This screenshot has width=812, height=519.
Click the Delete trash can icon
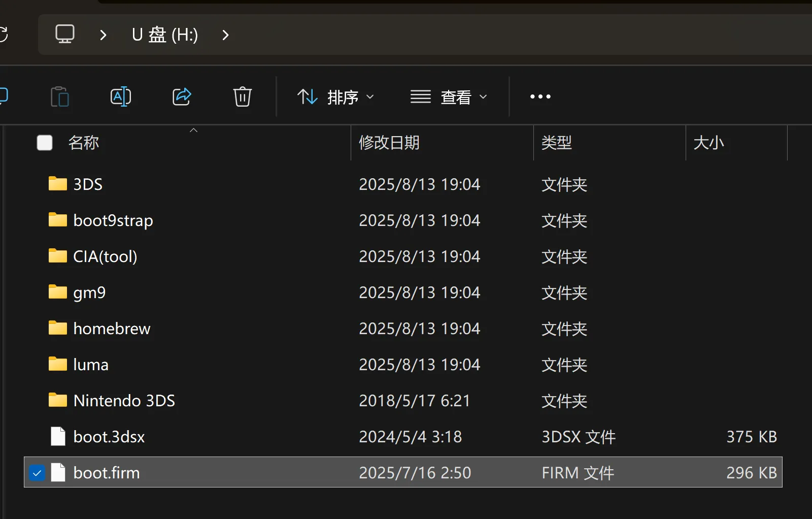tap(242, 96)
